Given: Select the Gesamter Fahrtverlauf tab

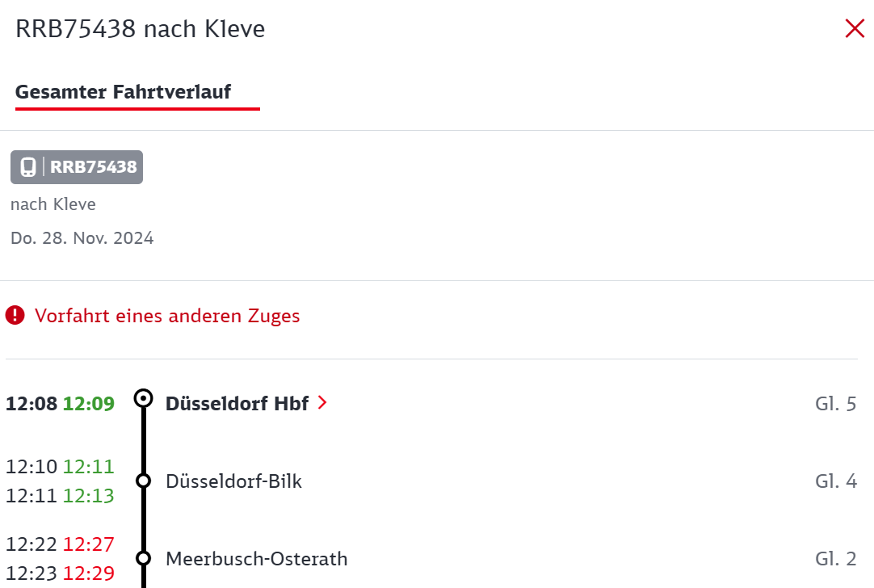Looking at the screenshot, I should 124,92.
